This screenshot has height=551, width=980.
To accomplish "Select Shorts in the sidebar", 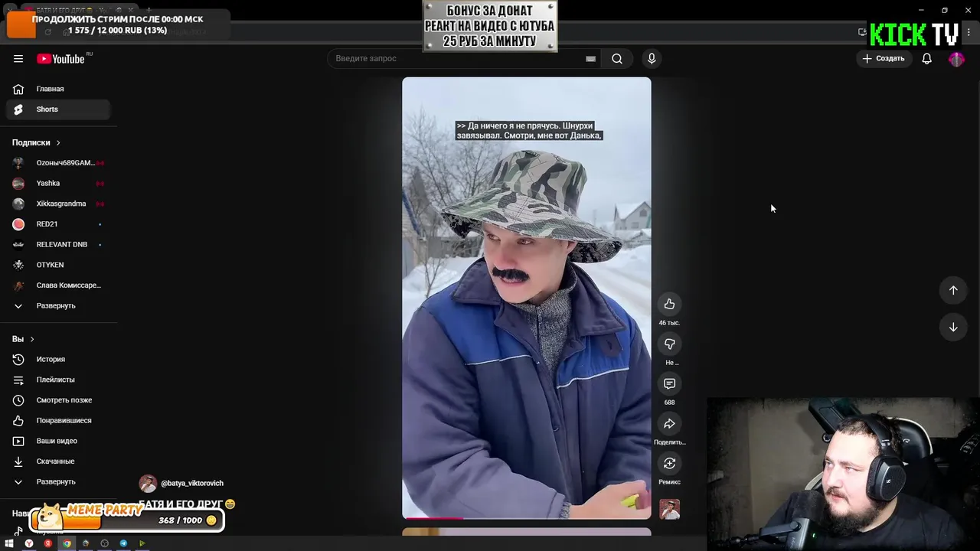I will 58,109.
